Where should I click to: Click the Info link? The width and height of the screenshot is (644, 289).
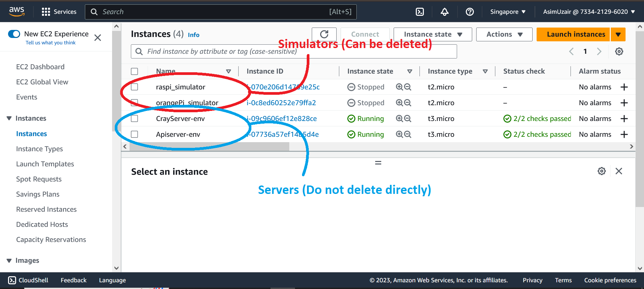point(194,35)
